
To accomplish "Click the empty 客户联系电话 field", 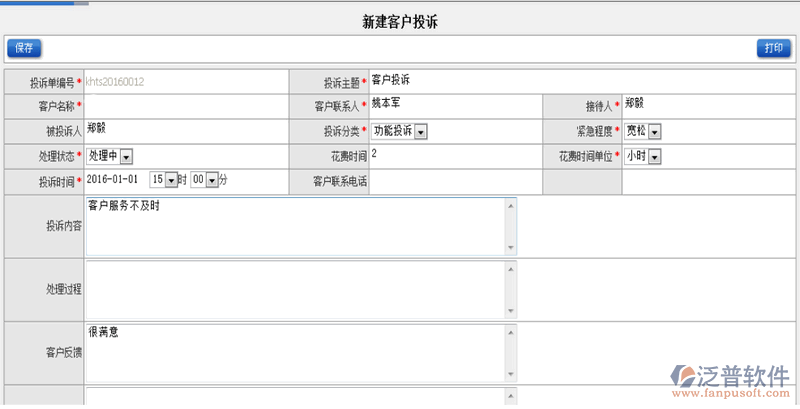I will 456,182.
